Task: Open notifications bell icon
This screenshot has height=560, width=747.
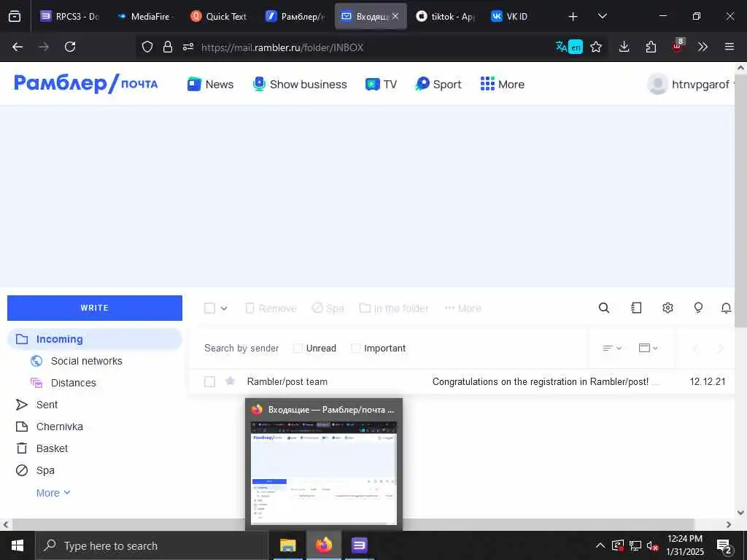Action: pos(726,308)
